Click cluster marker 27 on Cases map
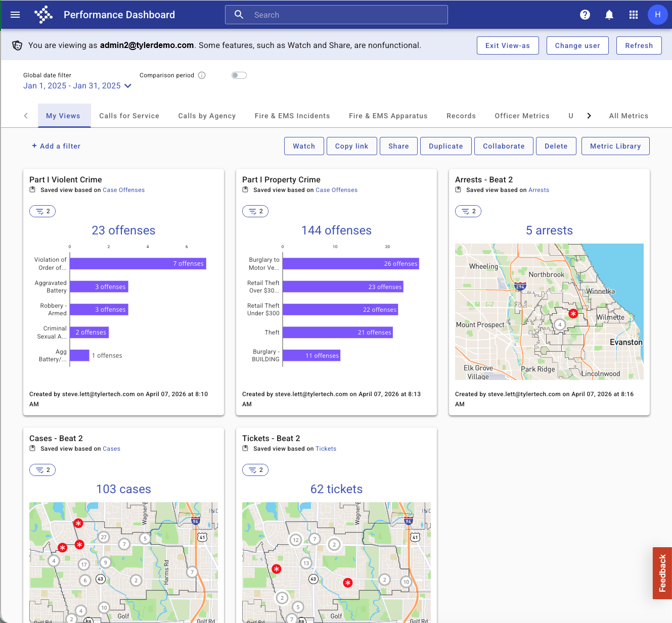Viewport: 672px width, 623px height. pos(104,537)
